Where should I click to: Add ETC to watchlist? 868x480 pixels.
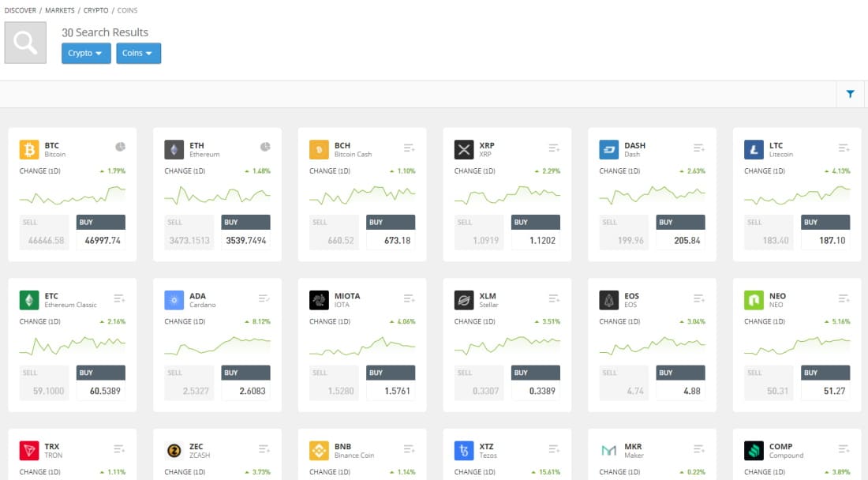click(120, 298)
